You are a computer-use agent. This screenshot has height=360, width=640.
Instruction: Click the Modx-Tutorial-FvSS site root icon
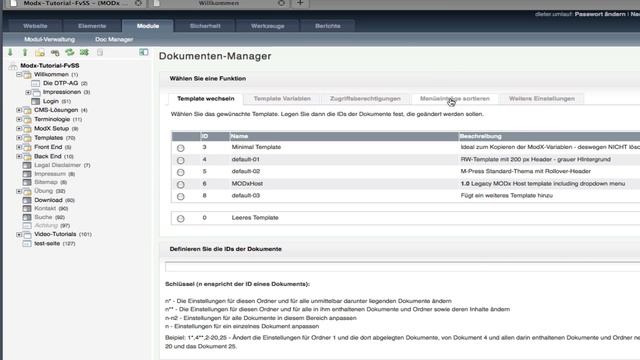coord(13,66)
